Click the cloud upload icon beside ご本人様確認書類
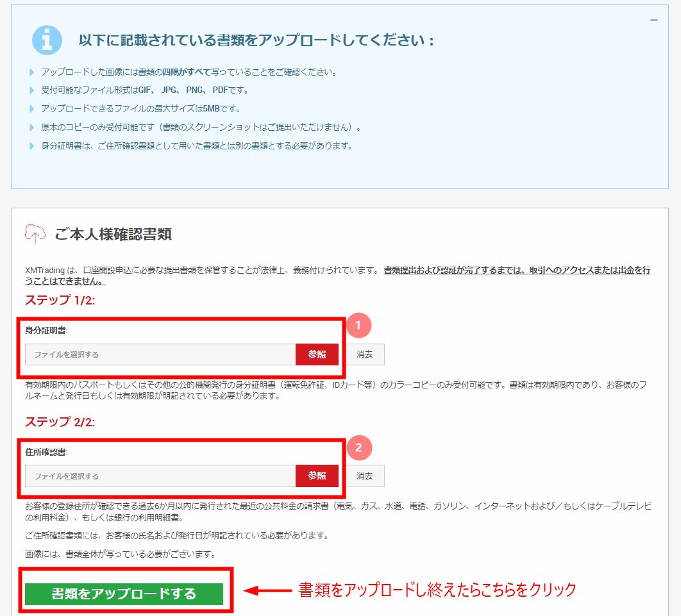Screen dimensions: 681x616 point(35,235)
